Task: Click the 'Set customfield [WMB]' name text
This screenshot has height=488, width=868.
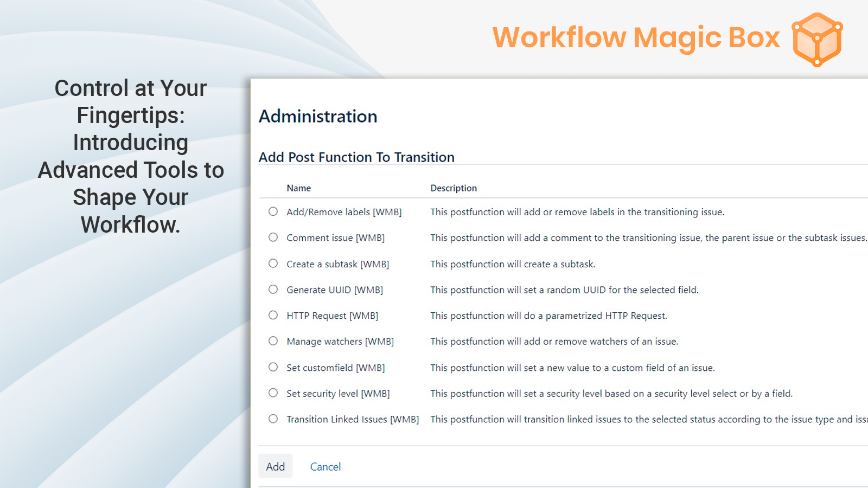Action: click(336, 368)
